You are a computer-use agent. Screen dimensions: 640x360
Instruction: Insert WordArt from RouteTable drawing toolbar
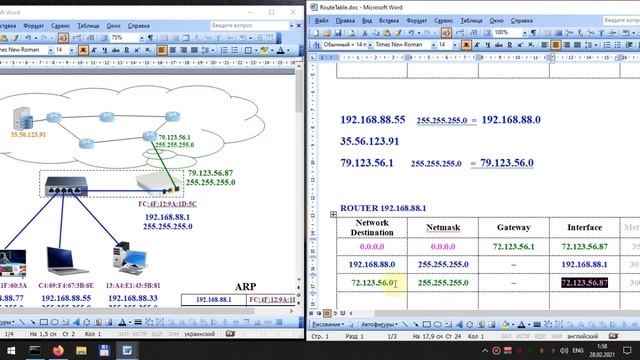459,324
